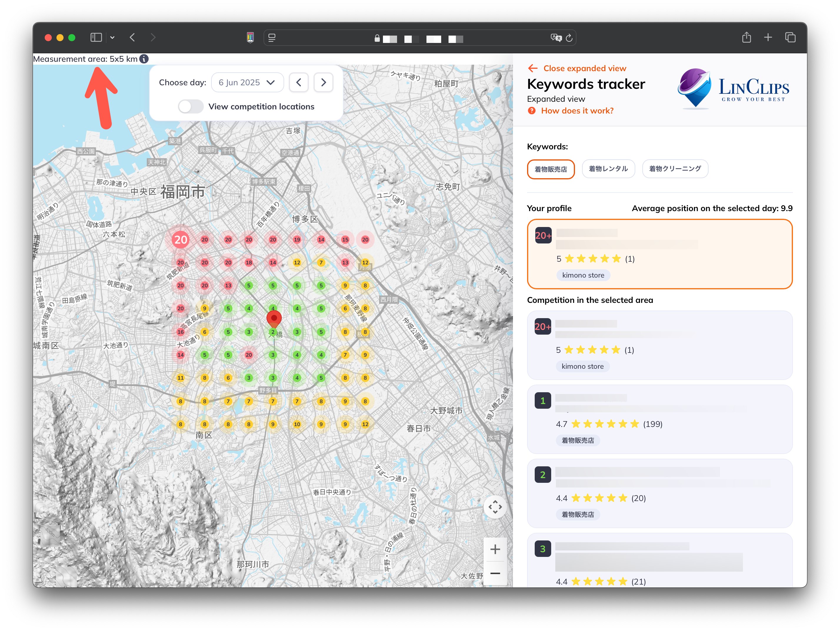This screenshot has height=631, width=840.
Task: Click the map recenter crosshair icon
Action: point(495,507)
